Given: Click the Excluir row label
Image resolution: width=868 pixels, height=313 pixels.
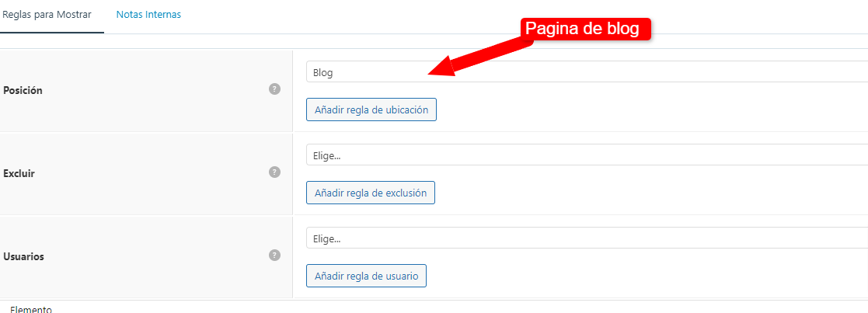Looking at the screenshot, I should (19, 173).
